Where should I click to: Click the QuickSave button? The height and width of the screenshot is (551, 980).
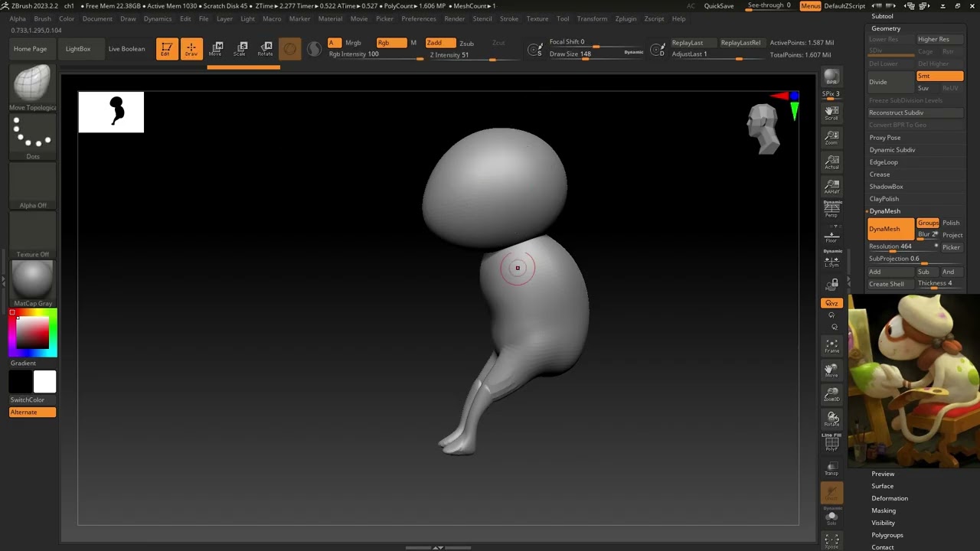[718, 6]
